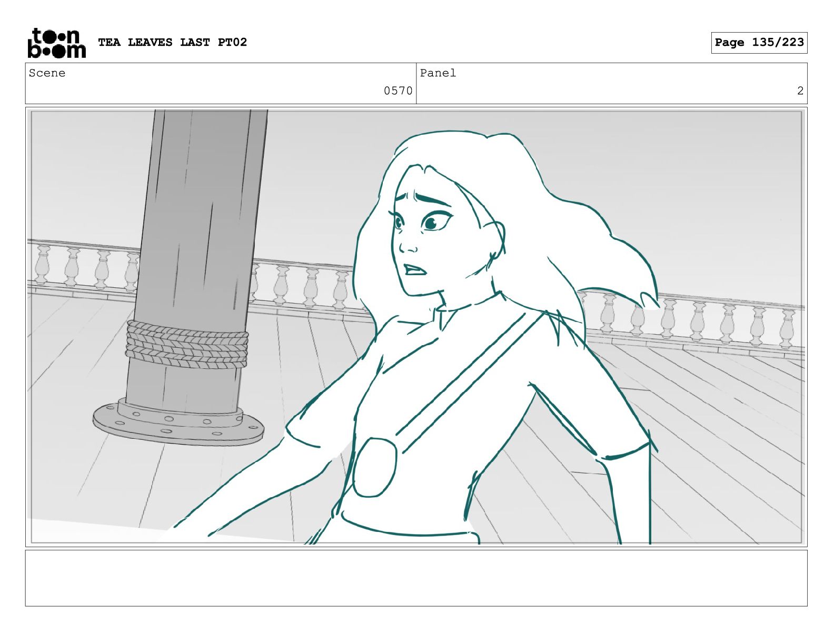Click the 'Scene' label

[x=47, y=73]
